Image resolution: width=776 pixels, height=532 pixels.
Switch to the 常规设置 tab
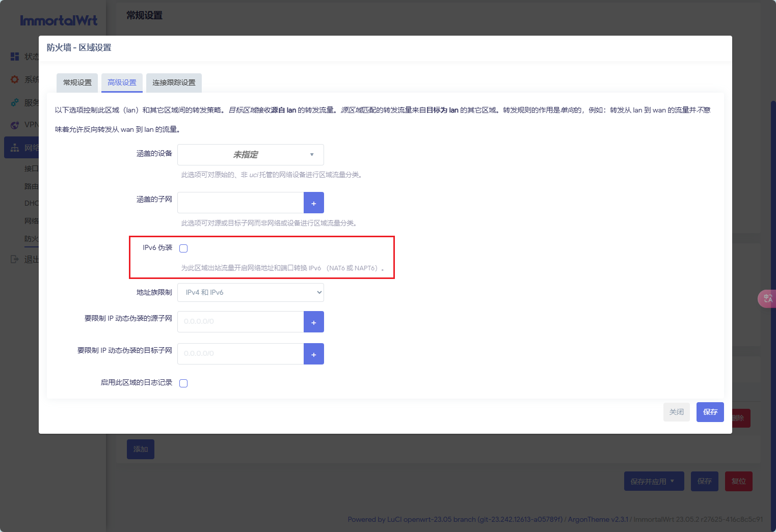point(77,82)
